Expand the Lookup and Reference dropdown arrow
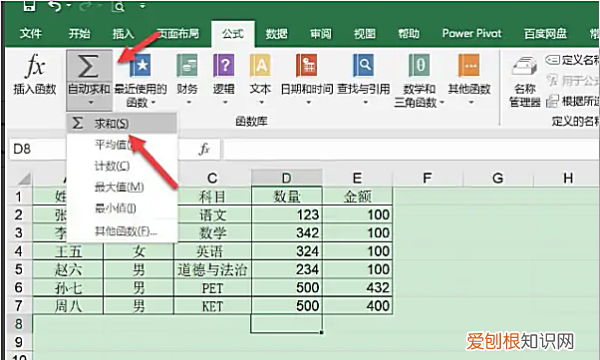 365,103
